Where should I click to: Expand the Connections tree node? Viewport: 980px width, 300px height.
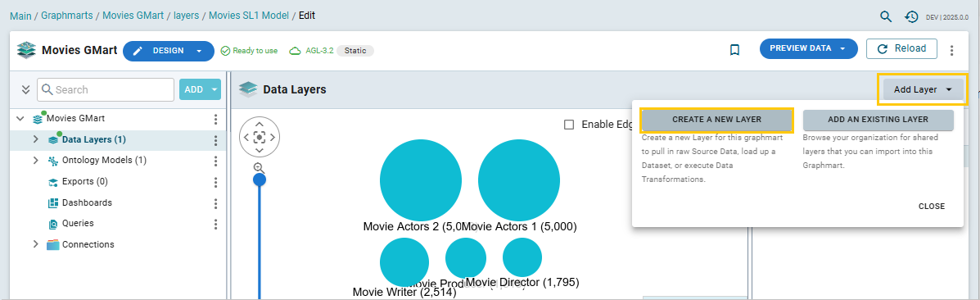(x=36, y=244)
